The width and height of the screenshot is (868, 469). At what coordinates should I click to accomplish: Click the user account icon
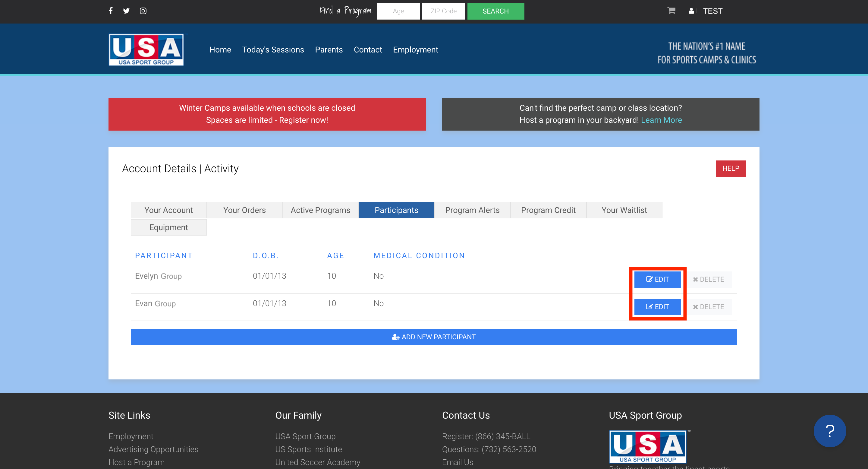tap(691, 11)
